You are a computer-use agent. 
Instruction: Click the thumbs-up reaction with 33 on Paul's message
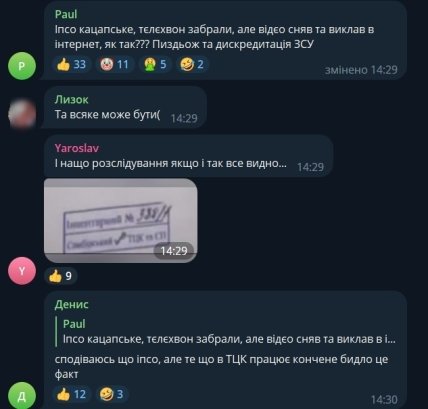71,64
